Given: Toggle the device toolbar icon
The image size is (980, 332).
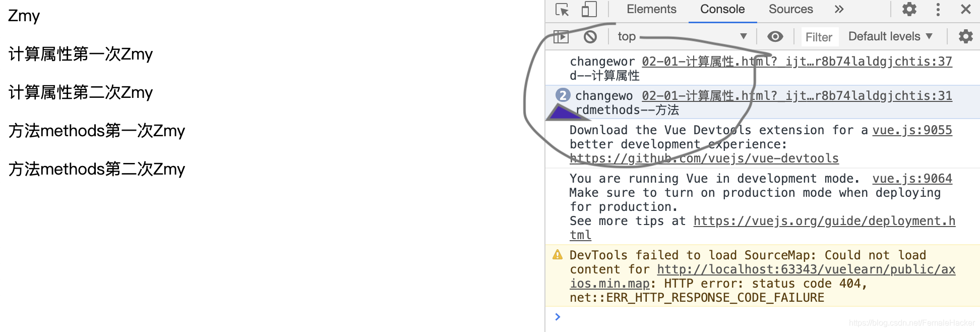Looking at the screenshot, I should coord(589,10).
